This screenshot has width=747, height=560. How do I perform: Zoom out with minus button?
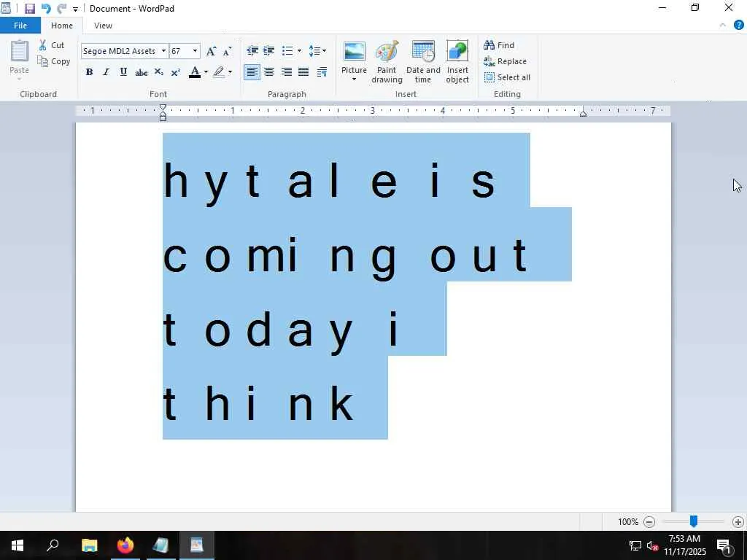(649, 522)
